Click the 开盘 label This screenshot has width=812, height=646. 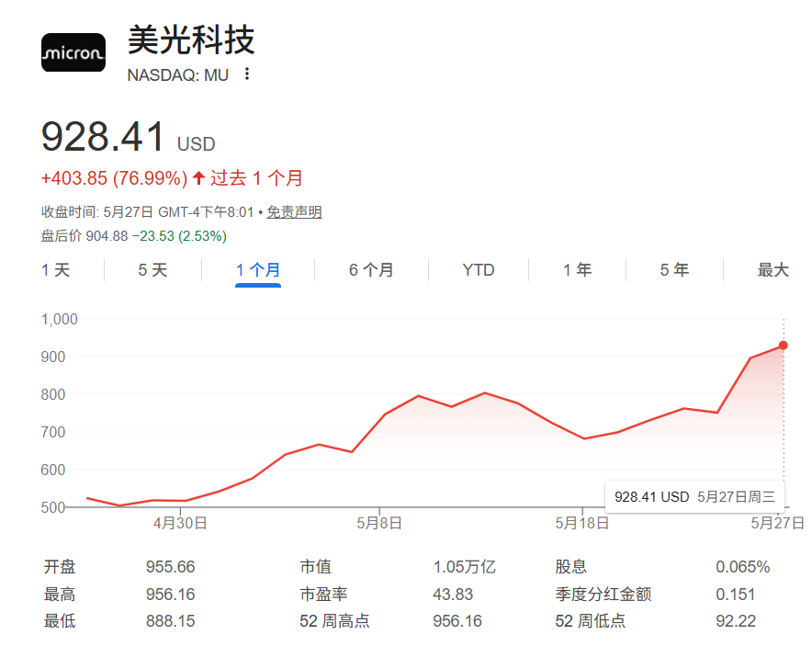[60, 567]
